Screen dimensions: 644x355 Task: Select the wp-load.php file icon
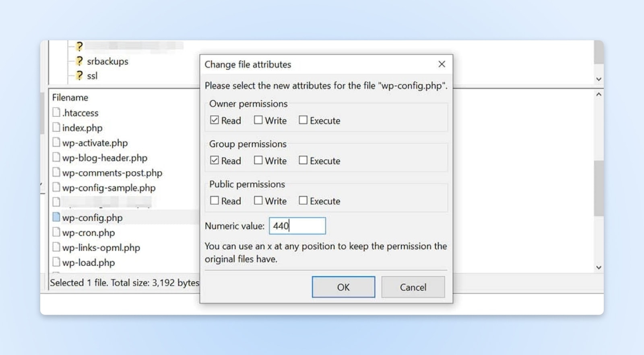coord(56,262)
